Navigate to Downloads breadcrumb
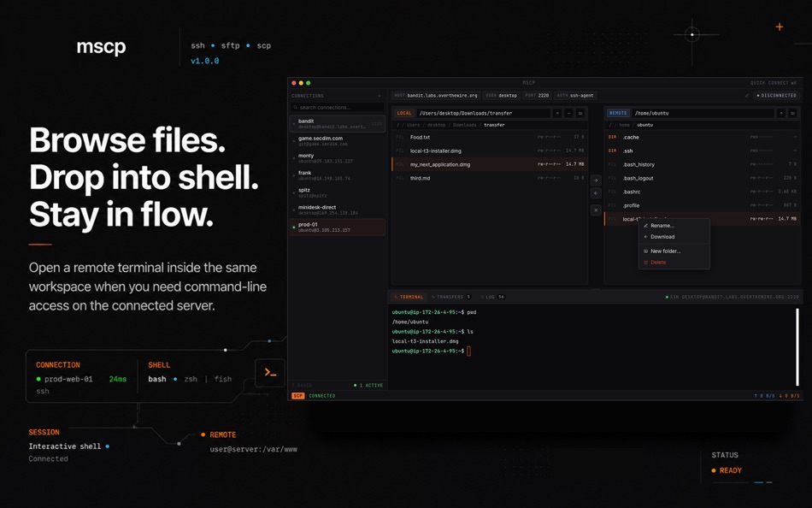 pyautogui.click(x=464, y=125)
